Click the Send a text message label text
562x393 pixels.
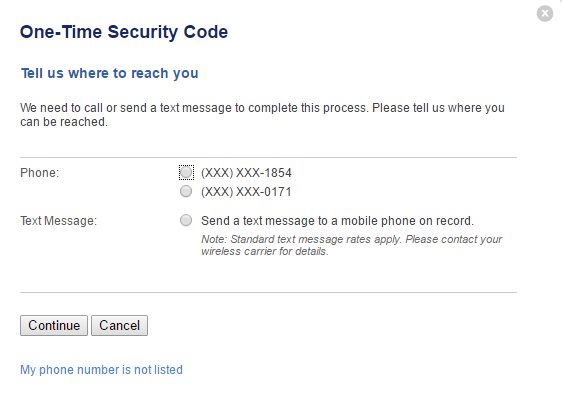(x=337, y=221)
